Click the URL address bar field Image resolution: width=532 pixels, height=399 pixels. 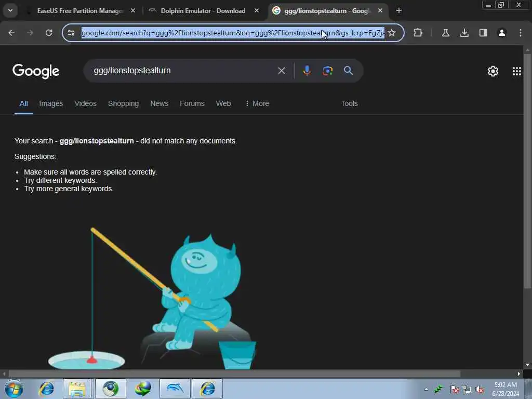coord(233,33)
